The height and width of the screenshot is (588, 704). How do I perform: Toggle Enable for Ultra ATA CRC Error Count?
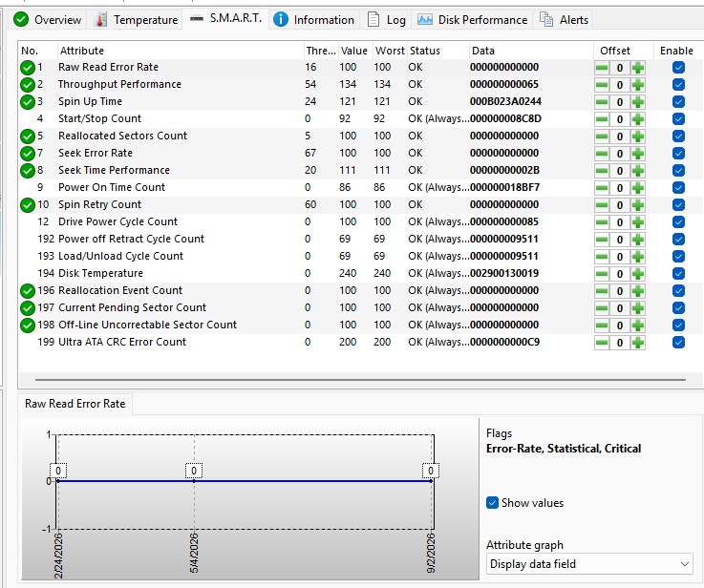[678, 343]
